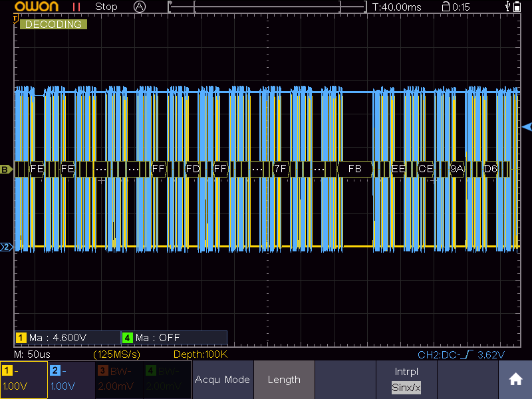This screenshot has width=532, height=399.
Task: Click the M: 50us timebase readout
Action: [x=32, y=354]
